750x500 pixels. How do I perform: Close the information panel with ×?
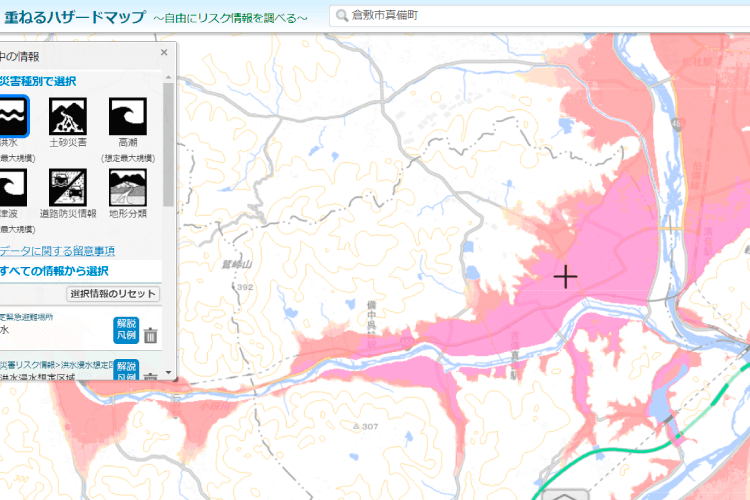(164, 53)
